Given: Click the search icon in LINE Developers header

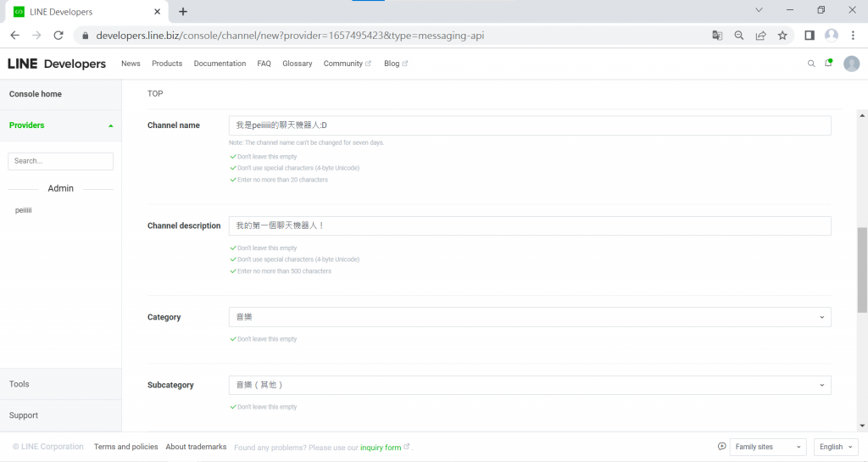Looking at the screenshot, I should 811,64.
